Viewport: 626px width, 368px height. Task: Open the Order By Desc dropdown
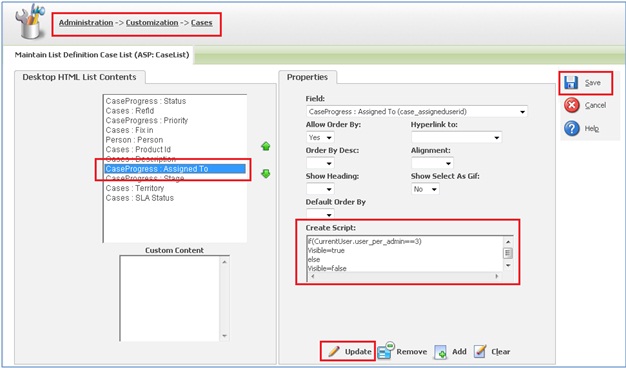point(320,163)
